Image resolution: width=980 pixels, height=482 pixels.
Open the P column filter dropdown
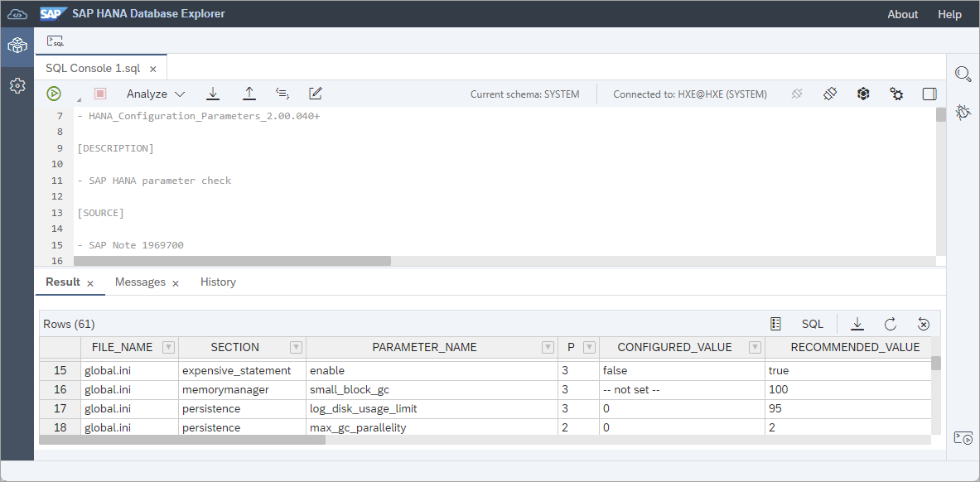(589, 348)
